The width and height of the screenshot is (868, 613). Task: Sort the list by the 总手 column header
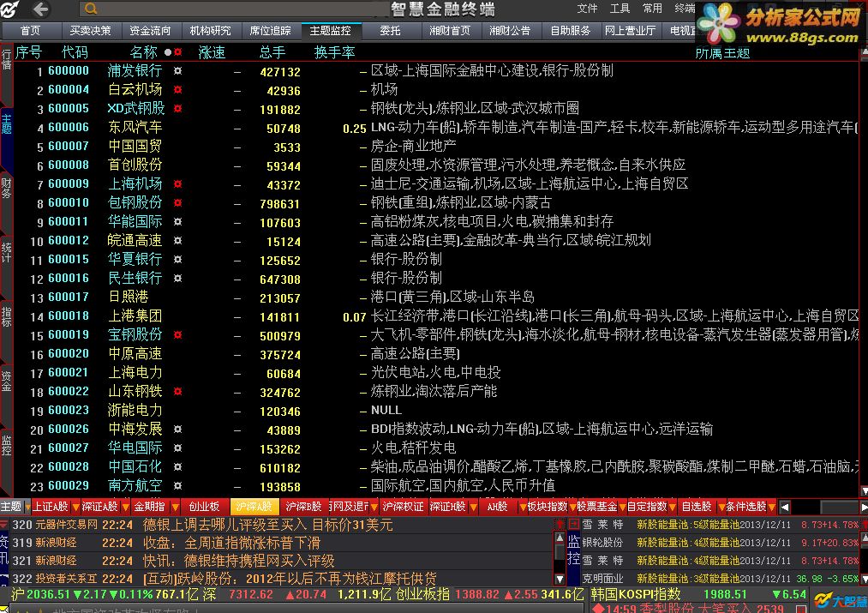click(272, 52)
